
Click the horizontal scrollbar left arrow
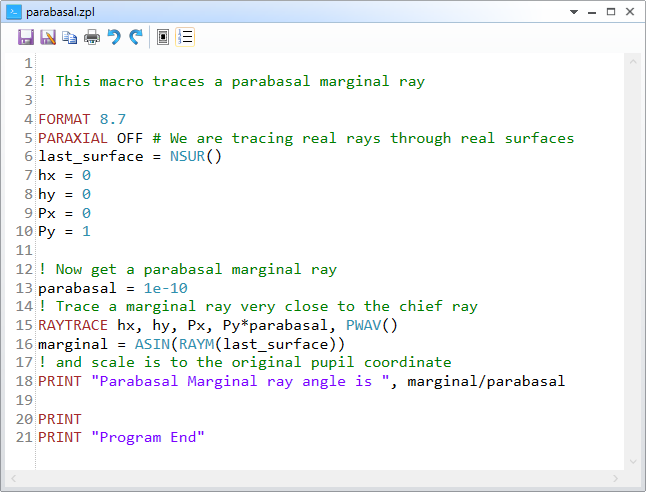tap(14, 478)
